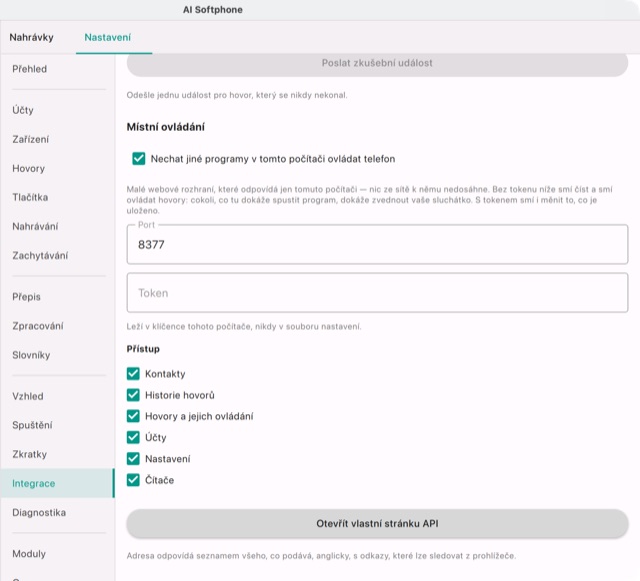Image resolution: width=640 pixels, height=581 pixels.
Task: Toggle the Nastavení access checkbox
Action: 133,459
